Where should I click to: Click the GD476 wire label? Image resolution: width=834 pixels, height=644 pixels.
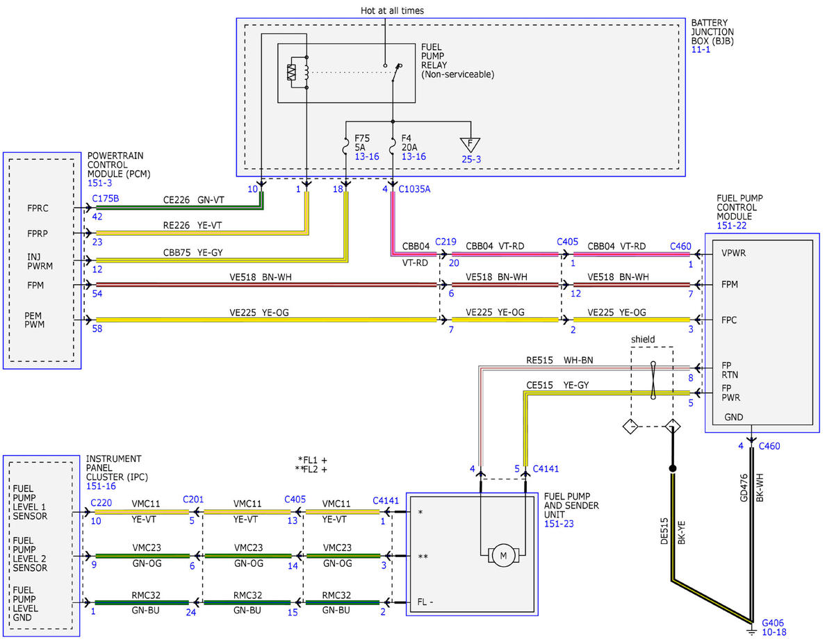pos(744,488)
